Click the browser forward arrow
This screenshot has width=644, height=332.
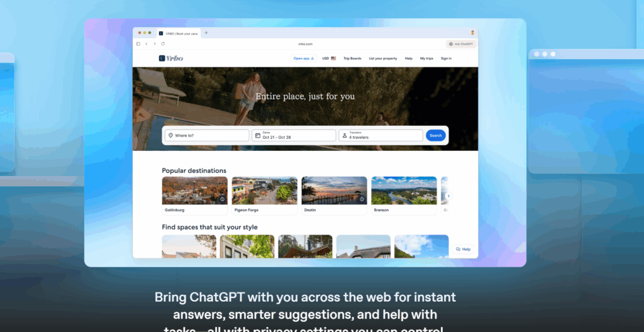155,44
